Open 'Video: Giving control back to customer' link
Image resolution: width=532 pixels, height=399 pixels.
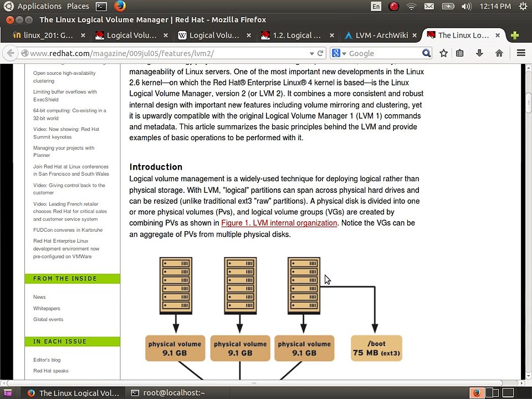pos(69,189)
